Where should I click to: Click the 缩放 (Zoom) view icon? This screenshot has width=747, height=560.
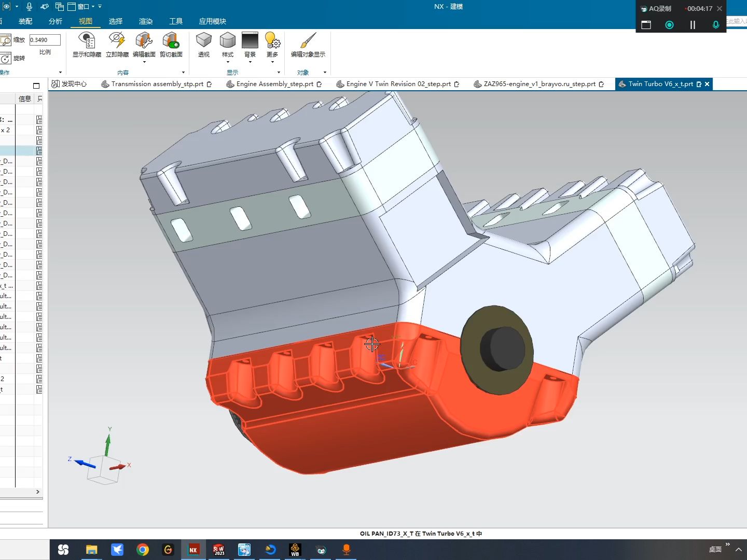click(6, 39)
